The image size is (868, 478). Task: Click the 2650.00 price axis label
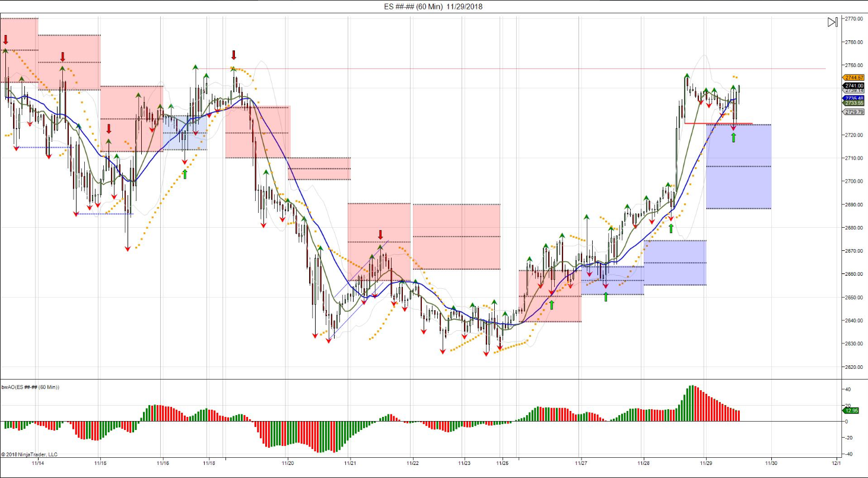(854, 297)
